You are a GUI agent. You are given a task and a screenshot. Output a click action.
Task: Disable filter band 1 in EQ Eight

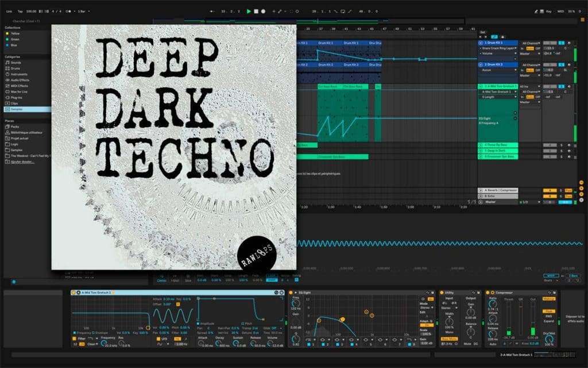click(x=309, y=344)
